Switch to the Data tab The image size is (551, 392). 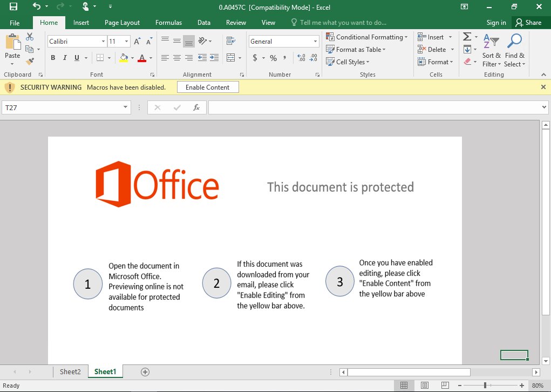(x=204, y=23)
